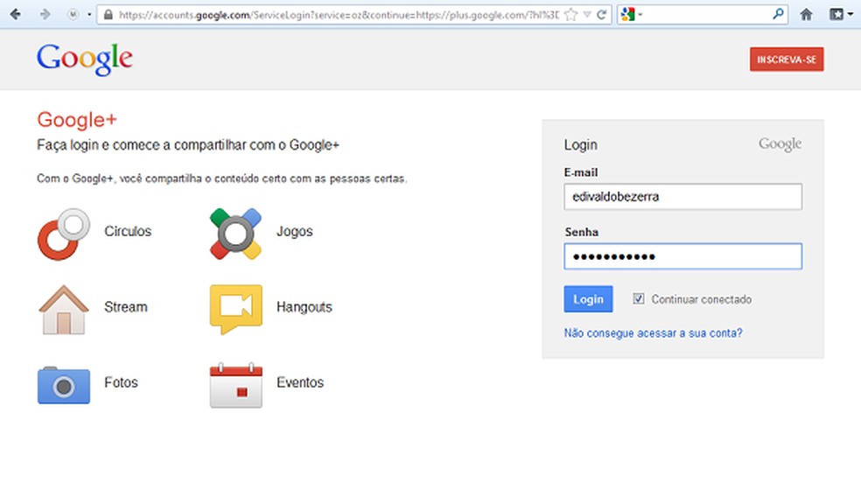Image resolution: width=861 pixels, height=504 pixels.
Task: Click the Google logo at top left
Action: (x=83, y=59)
